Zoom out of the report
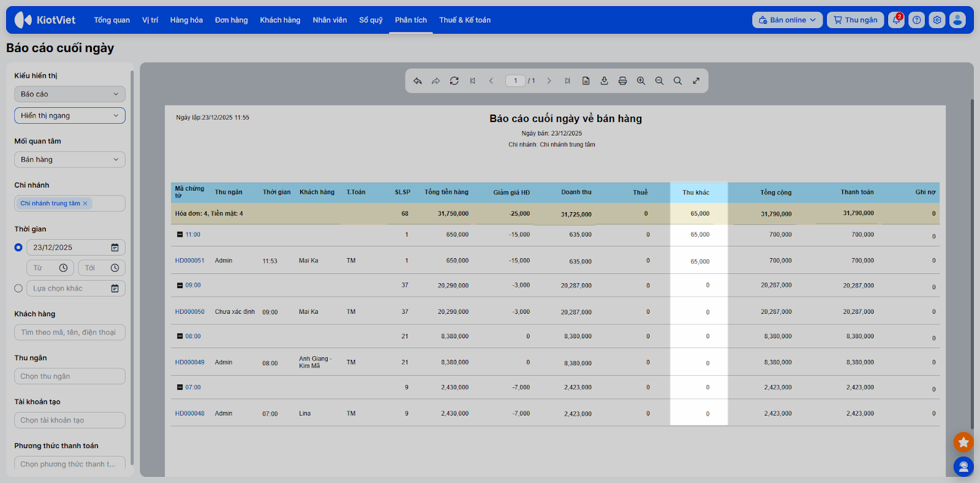 tap(659, 81)
